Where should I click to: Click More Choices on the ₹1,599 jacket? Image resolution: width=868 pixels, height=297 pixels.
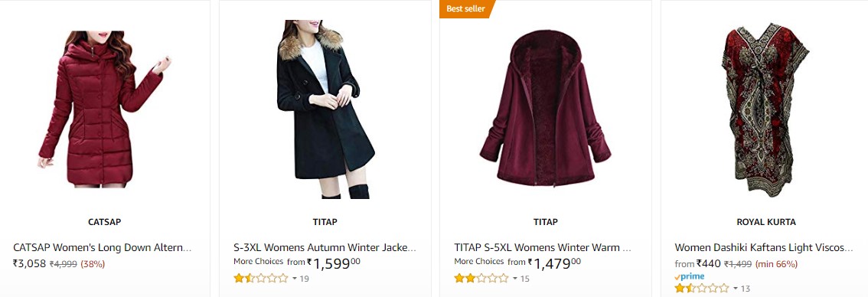(259, 262)
